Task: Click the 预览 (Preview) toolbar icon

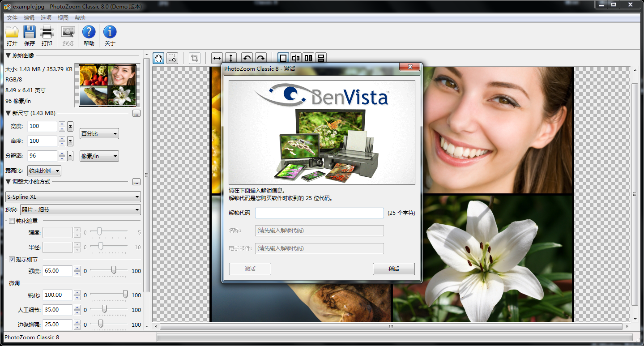Action: (68, 32)
